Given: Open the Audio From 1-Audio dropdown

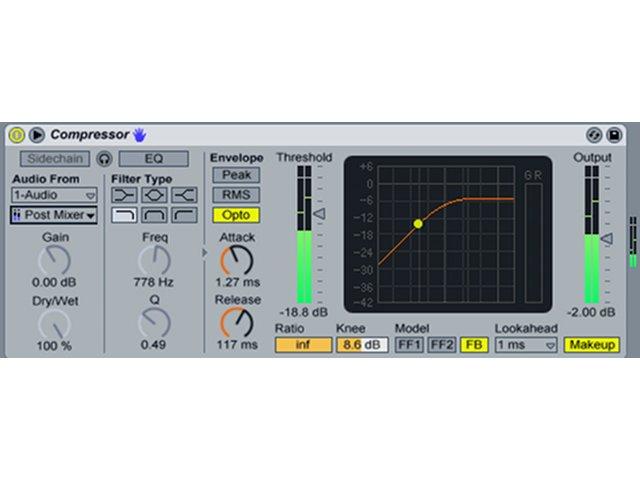Looking at the screenshot, I should [54, 195].
